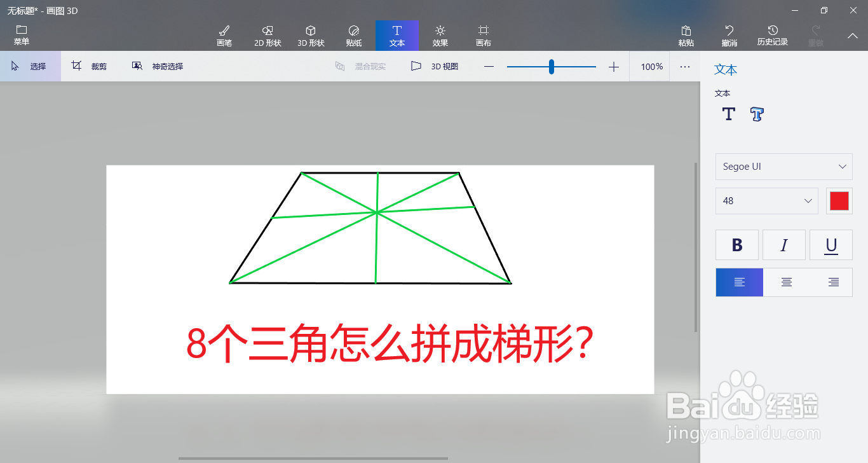Open the Menu
Viewport: 868px width, 463px height.
[x=21, y=35]
